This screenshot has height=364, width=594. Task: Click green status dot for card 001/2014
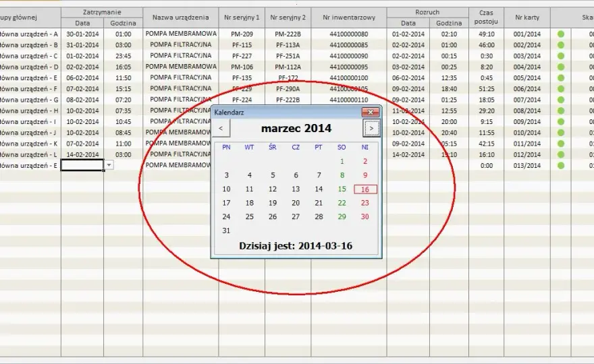[x=561, y=34]
